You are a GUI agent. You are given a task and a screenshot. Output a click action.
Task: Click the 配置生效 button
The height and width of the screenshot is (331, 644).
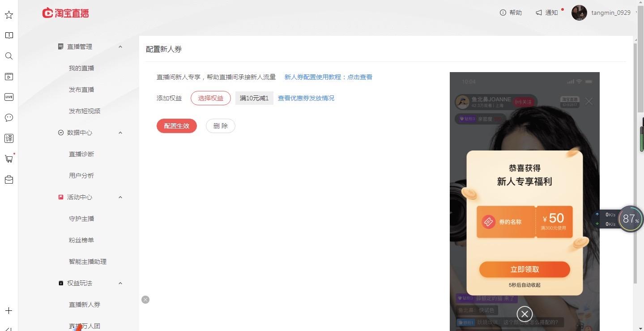(177, 126)
